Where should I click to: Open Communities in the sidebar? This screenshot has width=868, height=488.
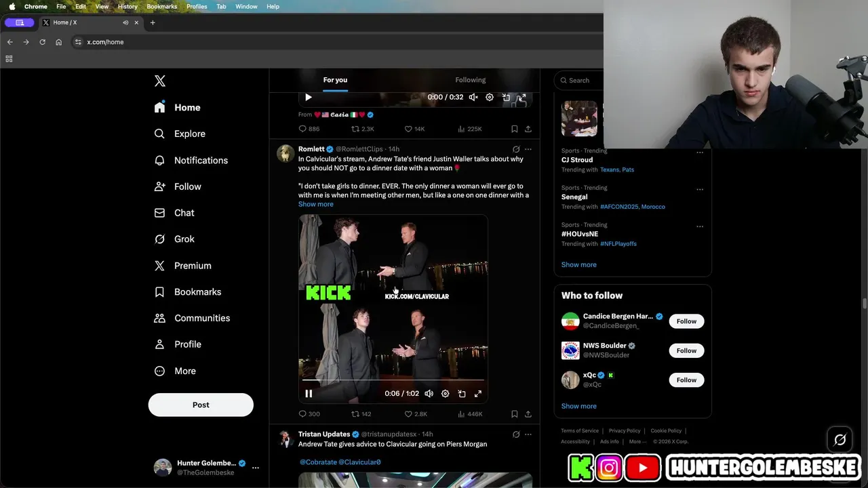[x=192, y=318]
